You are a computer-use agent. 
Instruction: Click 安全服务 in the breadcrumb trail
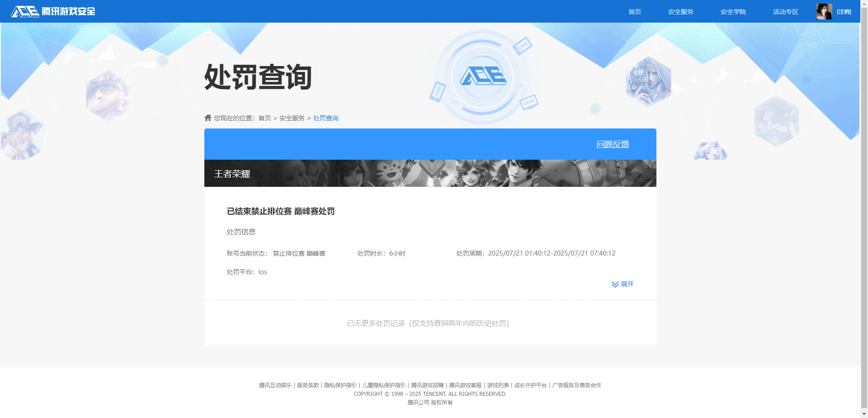click(x=291, y=118)
